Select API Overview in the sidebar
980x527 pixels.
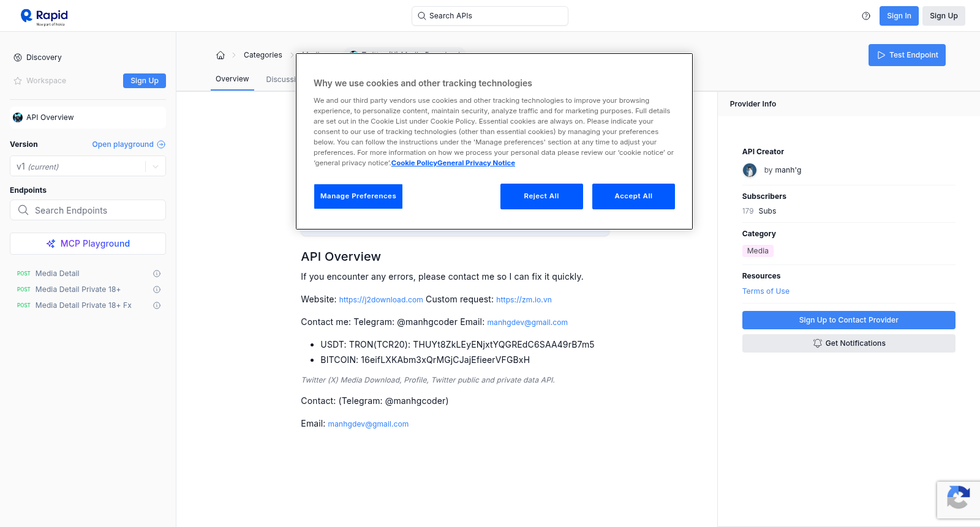[88, 118]
